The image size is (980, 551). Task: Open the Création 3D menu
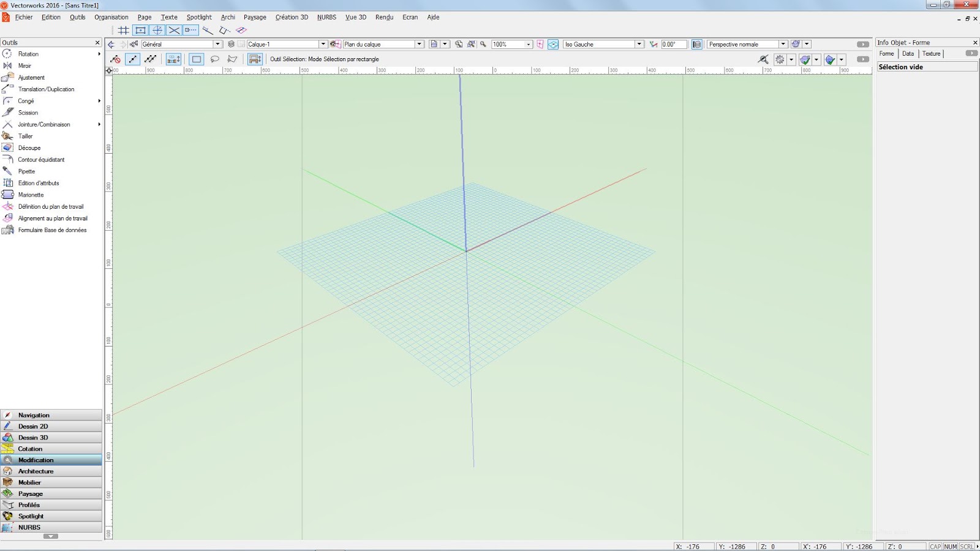(x=291, y=17)
